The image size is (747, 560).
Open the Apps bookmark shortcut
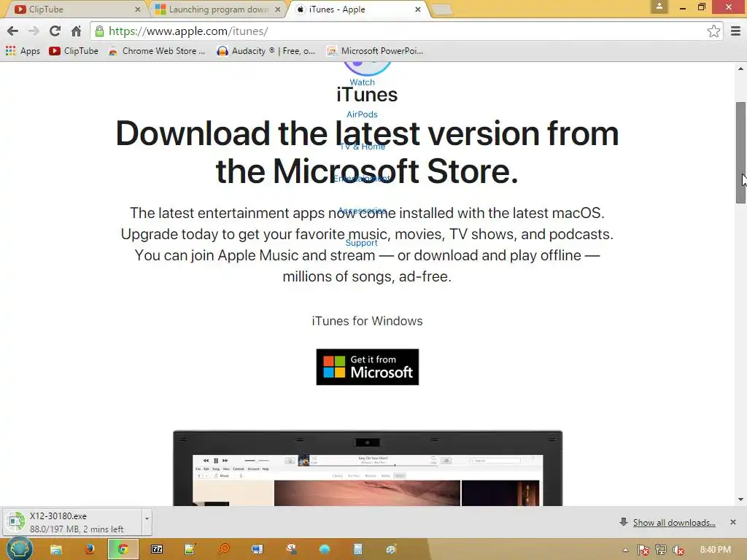(x=23, y=51)
